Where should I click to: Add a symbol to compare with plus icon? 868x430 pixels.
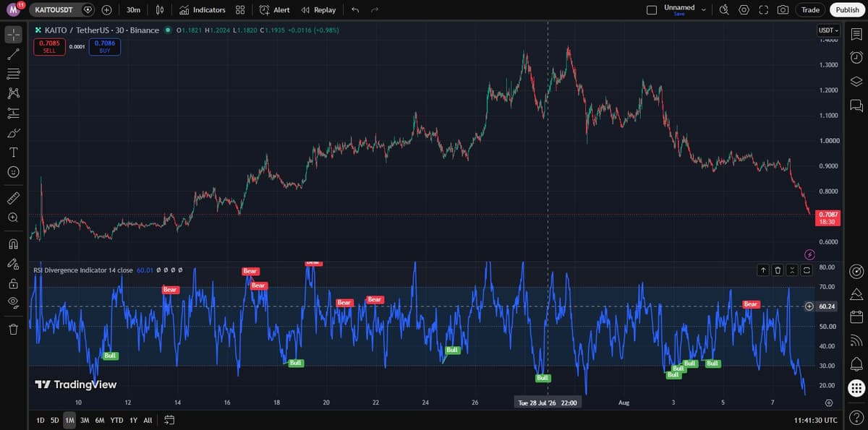(x=106, y=10)
